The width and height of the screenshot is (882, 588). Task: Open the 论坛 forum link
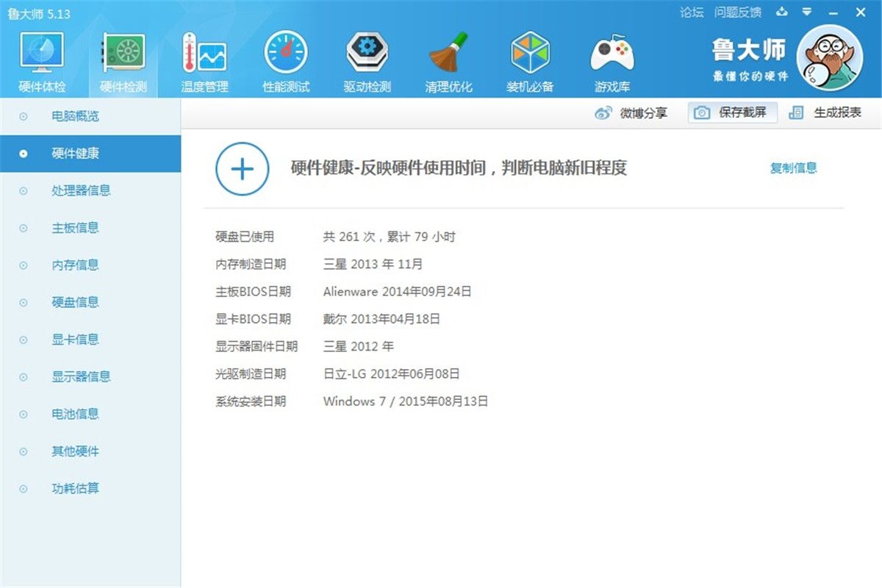692,12
